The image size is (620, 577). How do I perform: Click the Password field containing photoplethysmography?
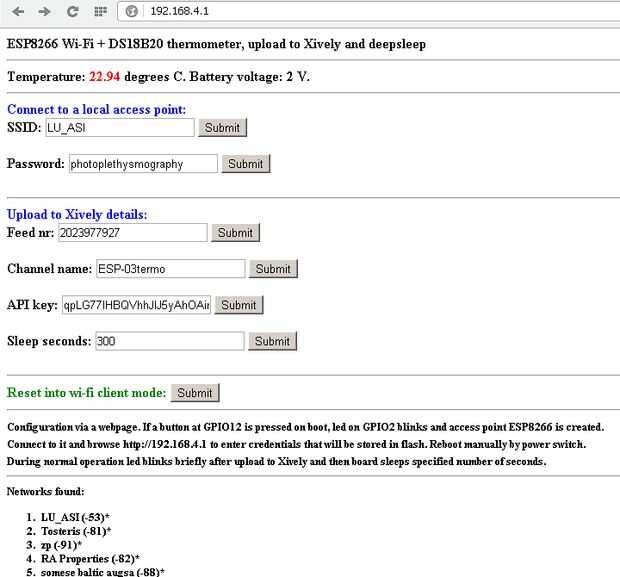(x=143, y=164)
